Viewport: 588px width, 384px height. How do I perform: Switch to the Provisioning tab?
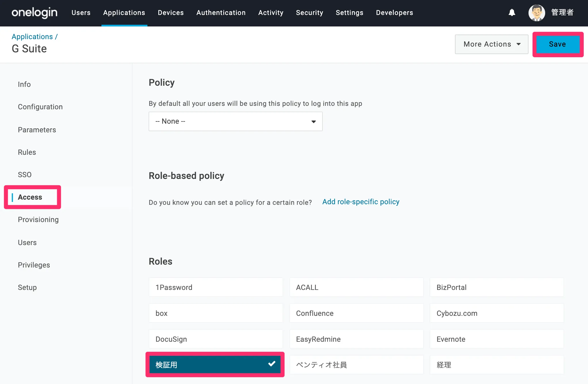click(38, 219)
